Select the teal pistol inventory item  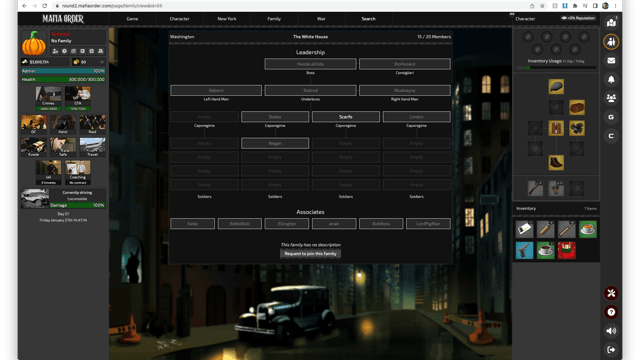pyautogui.click(x=524, y=250)
